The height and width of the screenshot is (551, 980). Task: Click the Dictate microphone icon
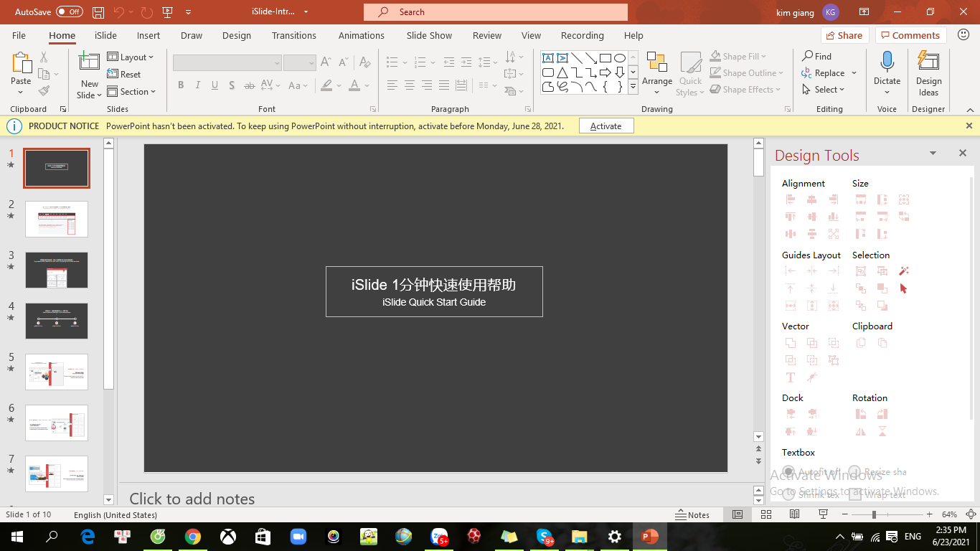pos(887,62)
